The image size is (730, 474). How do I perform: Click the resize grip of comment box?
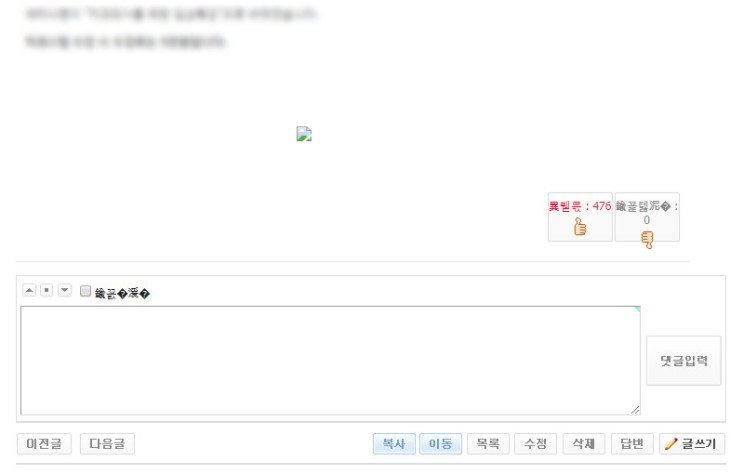635,410
